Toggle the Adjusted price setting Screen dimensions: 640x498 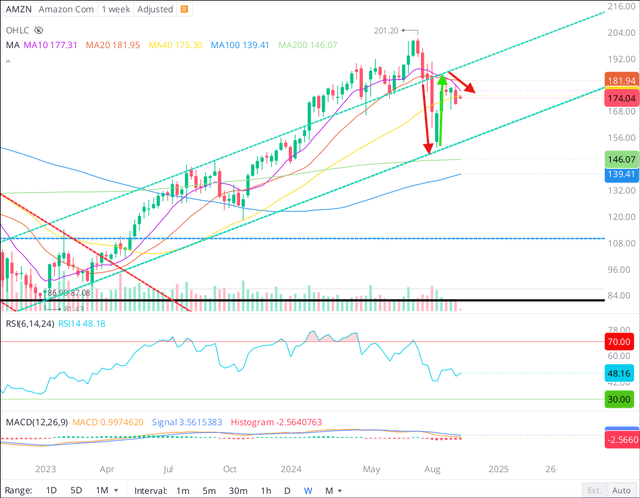(x=155, y=9)
